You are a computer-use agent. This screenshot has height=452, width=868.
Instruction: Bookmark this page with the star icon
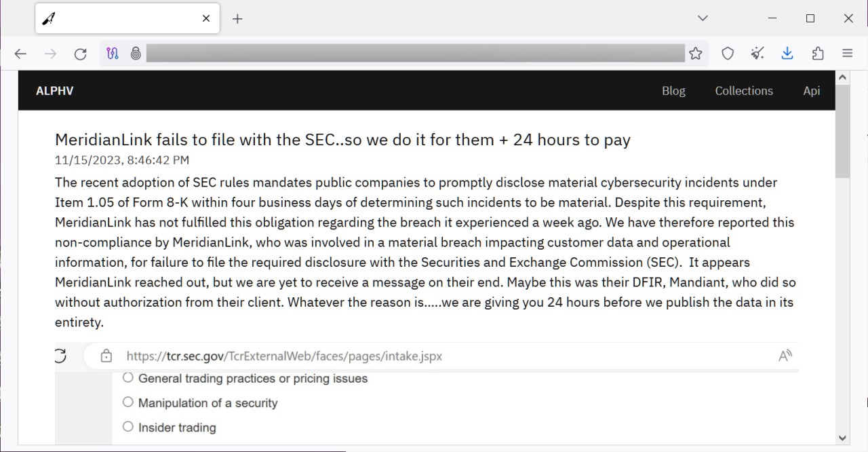695,54
